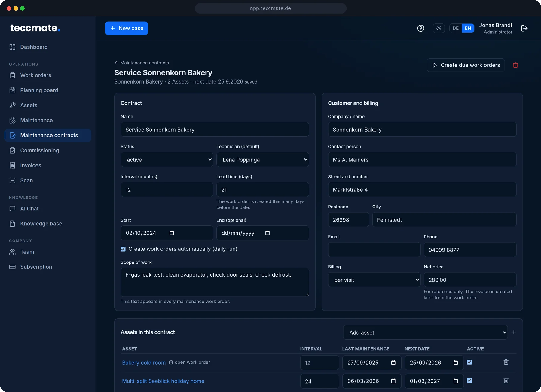The image size is (541, 392).
Task: Open Technician (default) dropdown
Action: click(263, 160)
